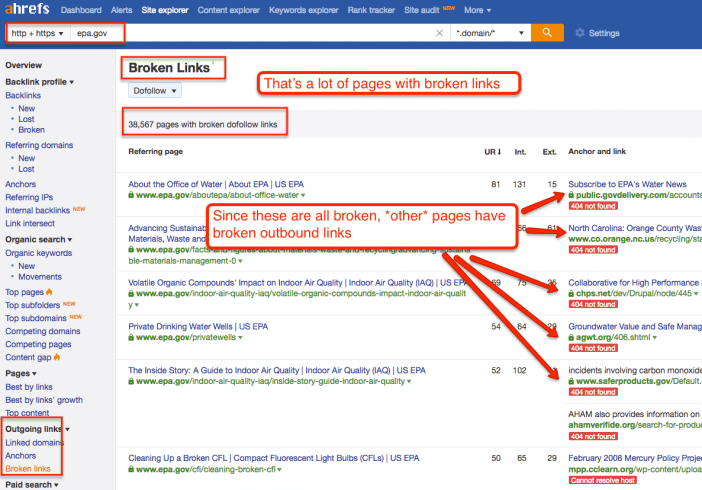This screenshot has height=490, width=702.
Task: Open Best by links report
Action: (29, 387)
